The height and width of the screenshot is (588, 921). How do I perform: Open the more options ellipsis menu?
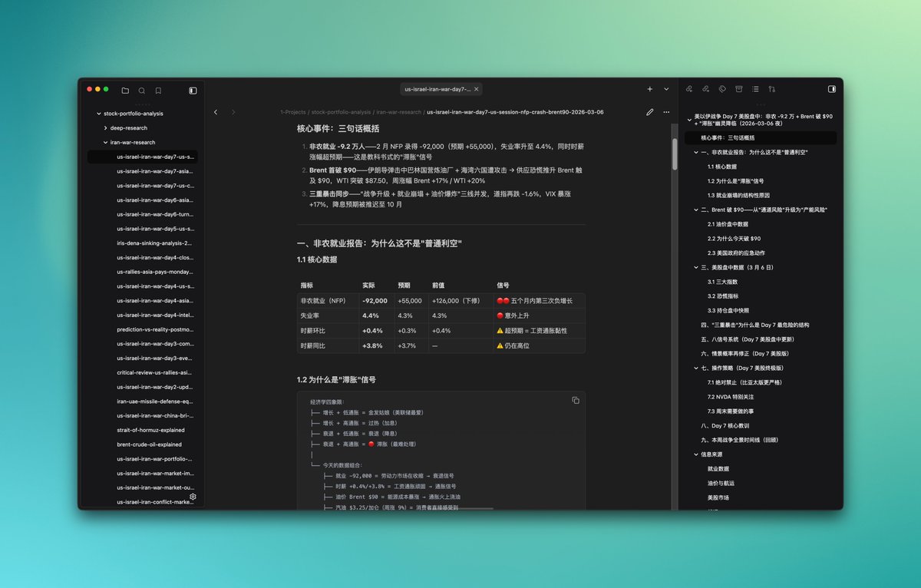coord(666,112)
